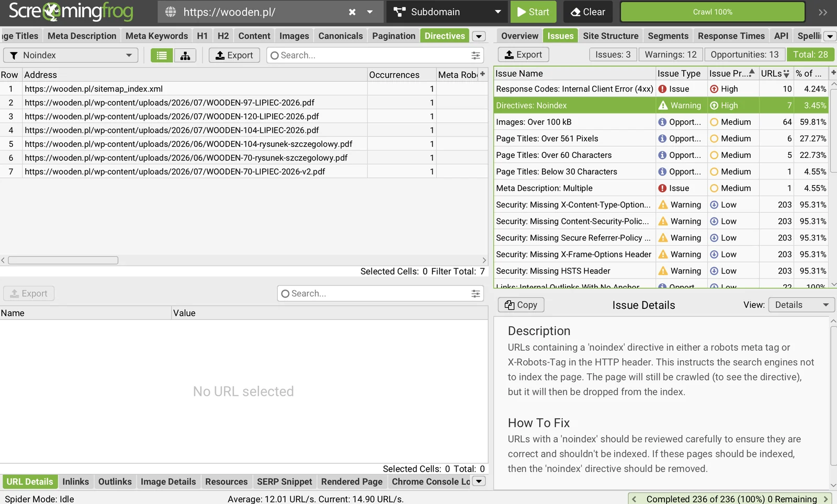Switch to tree view

[x=185, y=55]
